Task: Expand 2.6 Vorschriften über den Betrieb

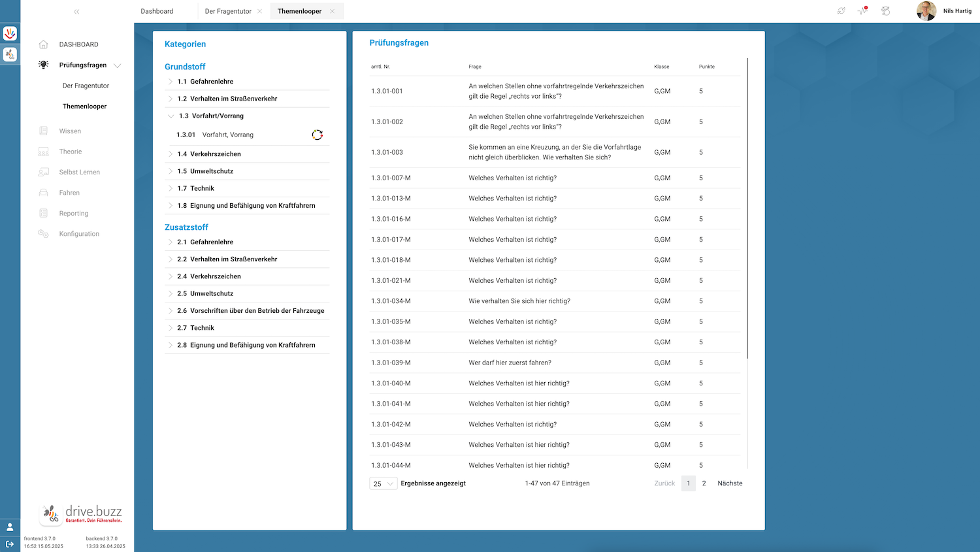Action: point(171,311)
